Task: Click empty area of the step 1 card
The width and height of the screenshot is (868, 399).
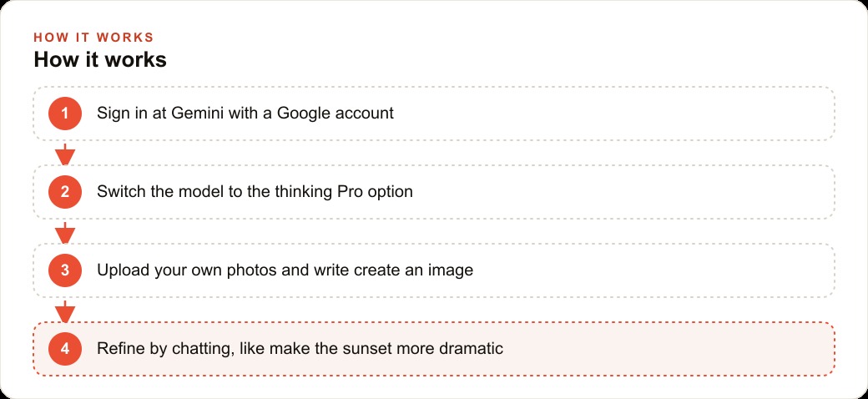Action: 609,114
